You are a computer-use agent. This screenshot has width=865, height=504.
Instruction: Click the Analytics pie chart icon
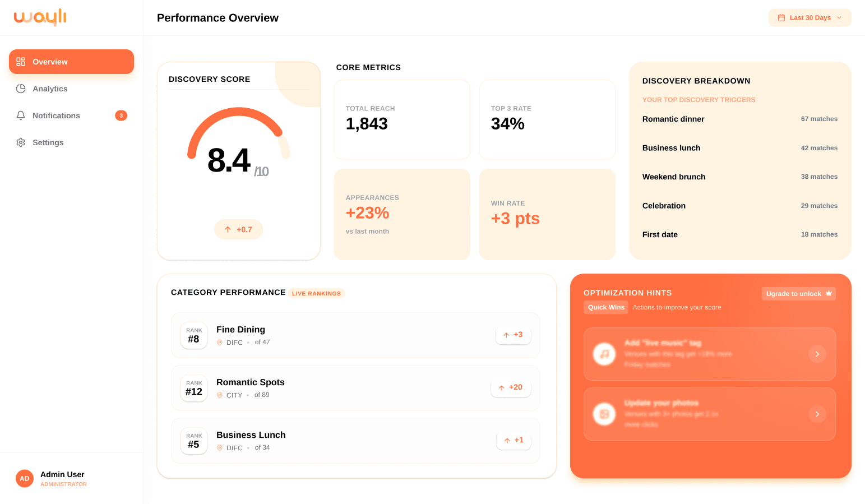point(21,89)
